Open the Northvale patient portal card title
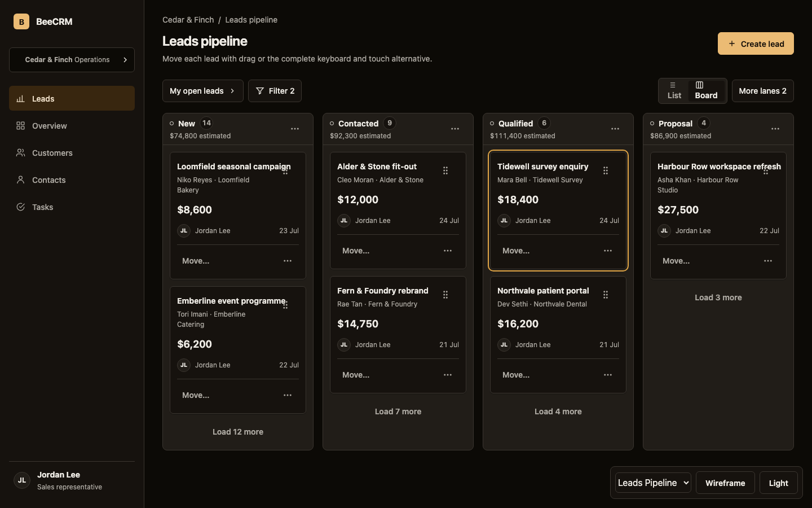This screenshot has height=508, width=812. pyautogui.click(x=543, y=291)
